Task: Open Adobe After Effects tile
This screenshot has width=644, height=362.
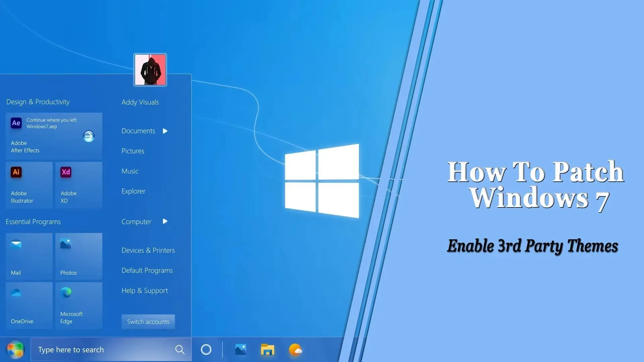Action: 54,136
